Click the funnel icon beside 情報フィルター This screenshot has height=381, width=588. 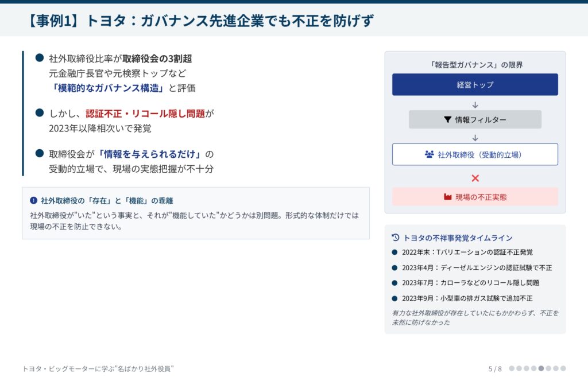click(x=447, y=119)
